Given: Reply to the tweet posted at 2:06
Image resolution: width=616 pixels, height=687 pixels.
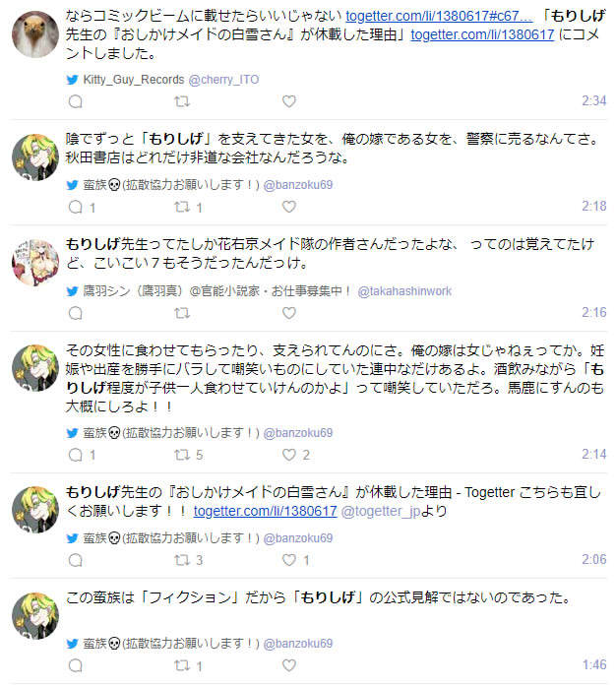Looking at the screenshot, I should (x=76, y=560).
